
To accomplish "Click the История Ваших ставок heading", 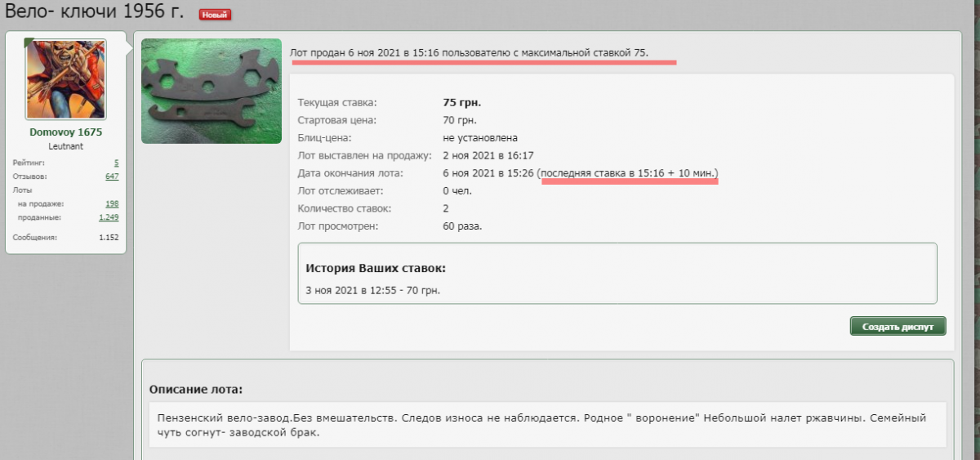I will pos(376,268).
